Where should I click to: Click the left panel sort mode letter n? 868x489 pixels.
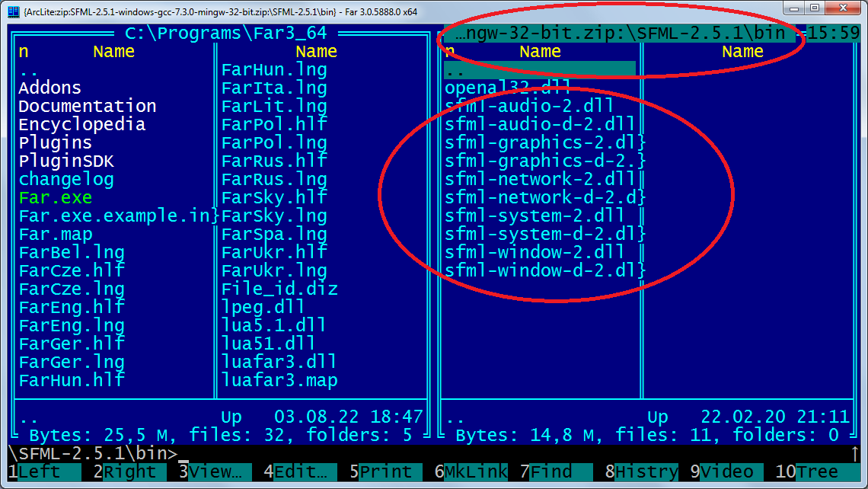tap(24, 52)
